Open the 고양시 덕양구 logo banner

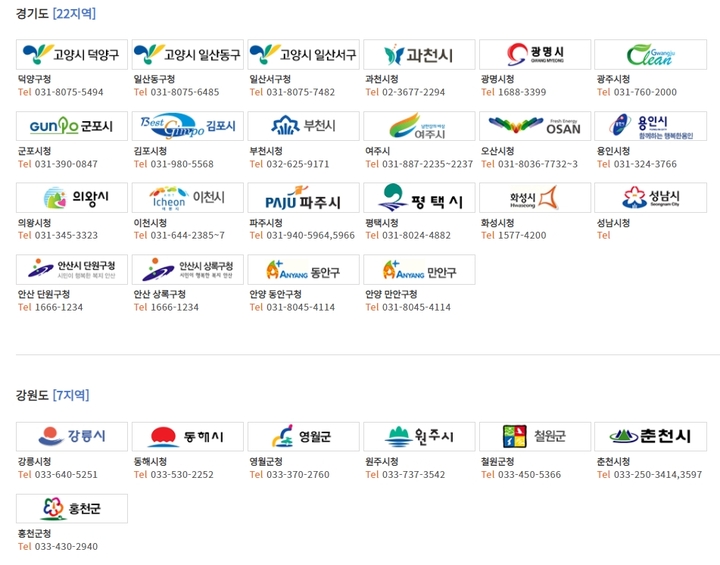(x=72, y=55)
